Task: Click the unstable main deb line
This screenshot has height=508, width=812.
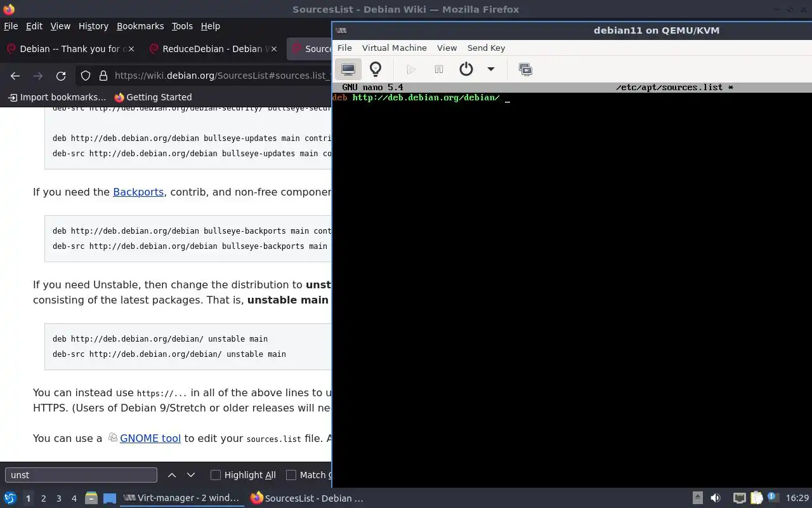Action: click(160, 339)
